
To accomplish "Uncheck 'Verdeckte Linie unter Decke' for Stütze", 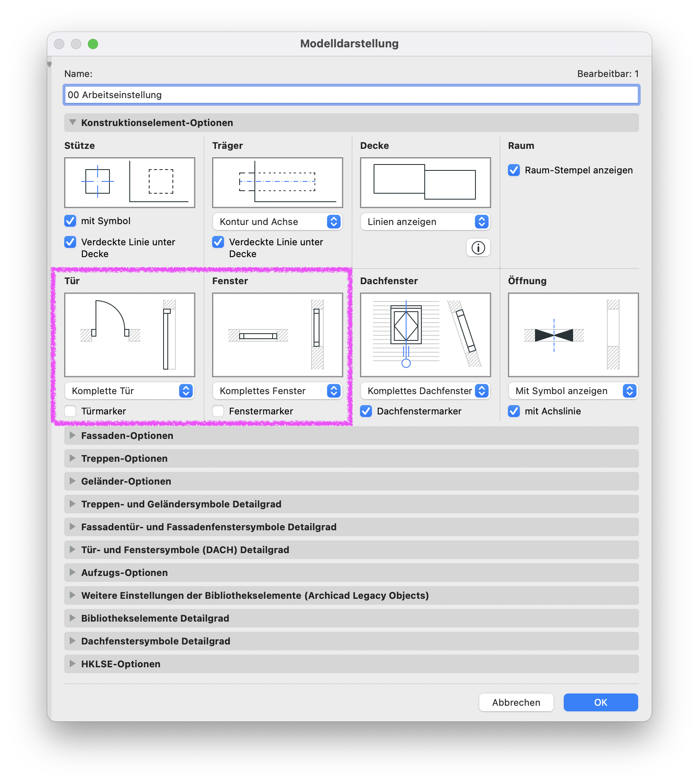I will click(70, 242).
